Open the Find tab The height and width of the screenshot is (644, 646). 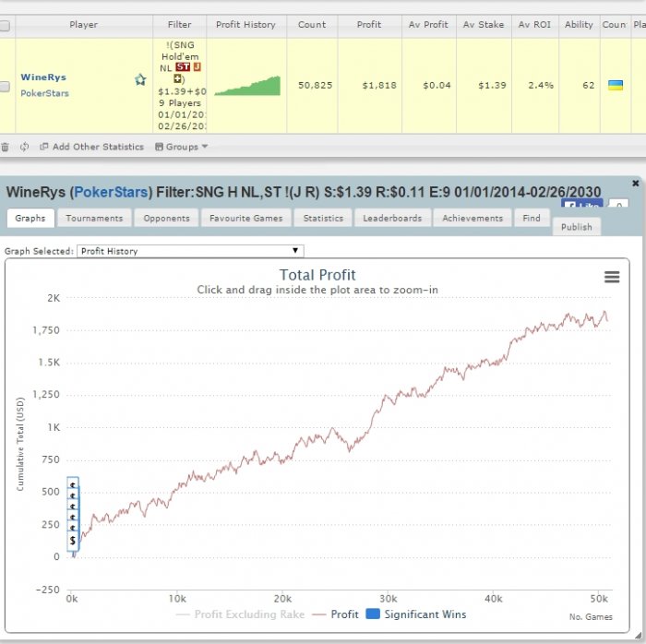532,219
